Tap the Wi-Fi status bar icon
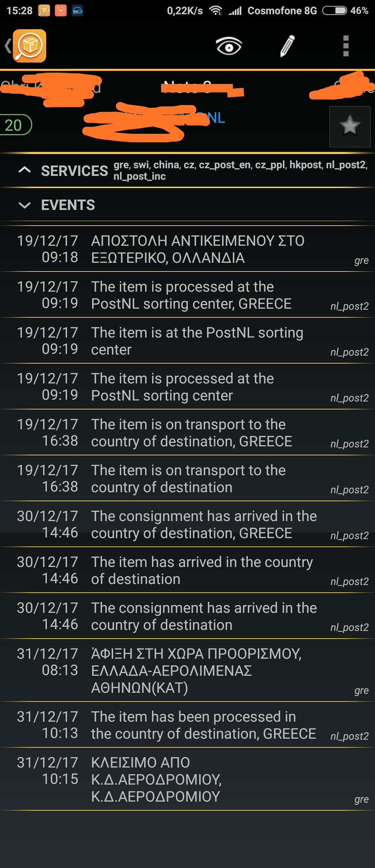 [216, 11]
